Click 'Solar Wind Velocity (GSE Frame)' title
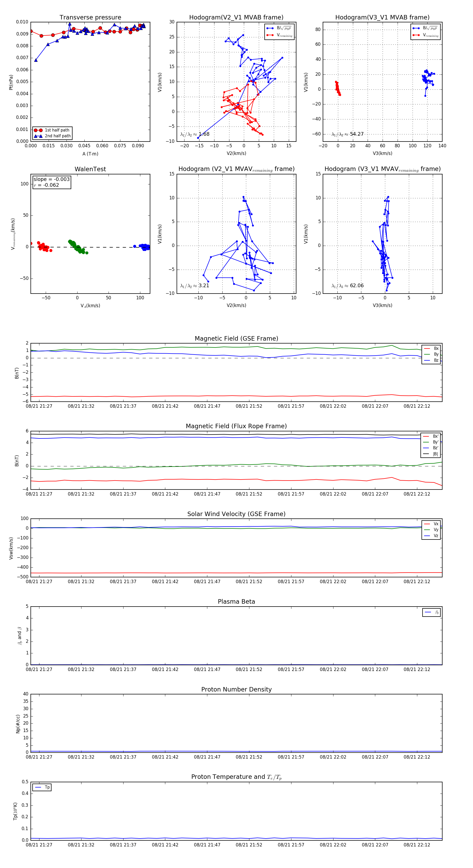The width and height of the screenshot is (473, 868). click(236, 514)
